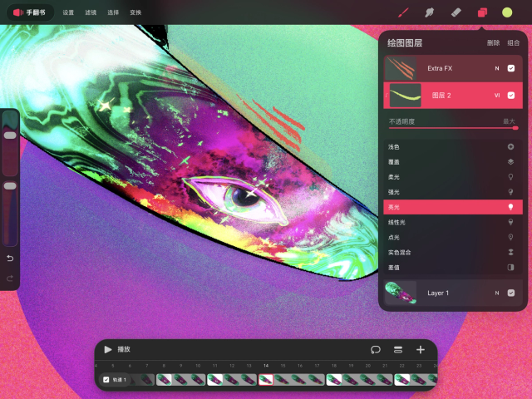Jump to frame 18 in timeline
Screen dimensions: 532x399
tap(334, 380)
